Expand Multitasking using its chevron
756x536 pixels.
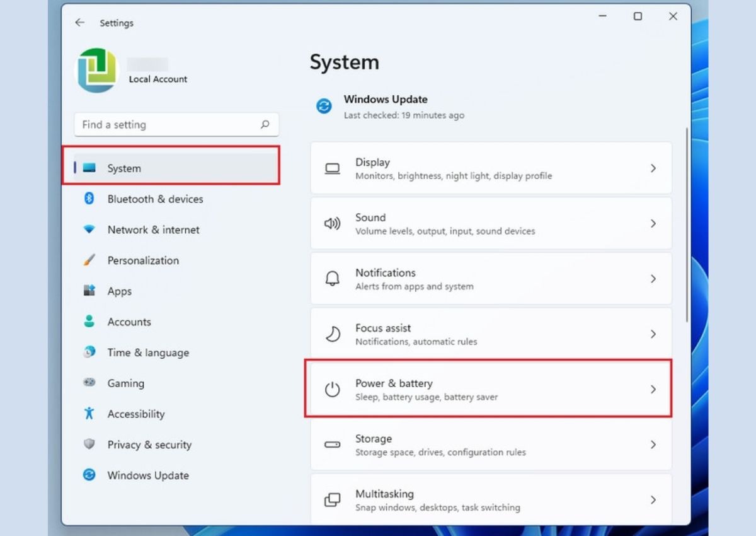pos(653,500)
